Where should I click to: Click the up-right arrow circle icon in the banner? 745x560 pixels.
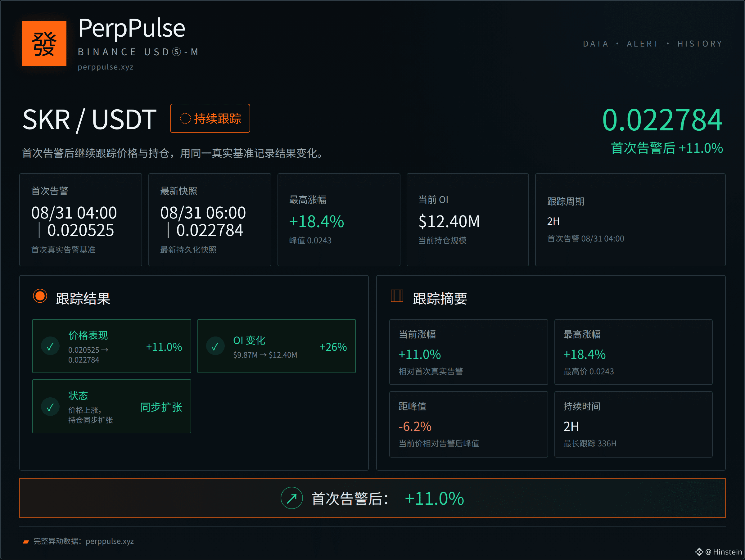292,498
